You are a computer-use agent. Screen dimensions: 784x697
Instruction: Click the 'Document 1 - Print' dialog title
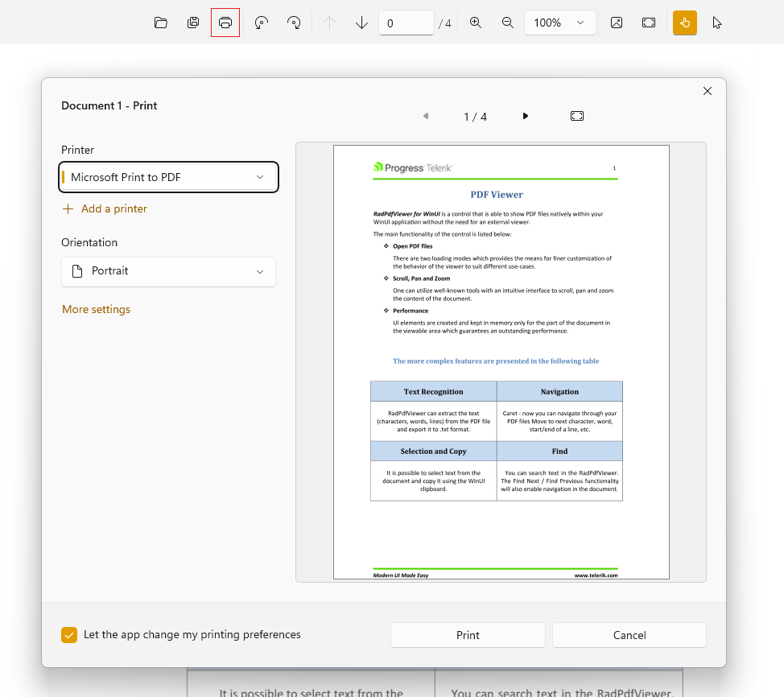pos(109,105)
